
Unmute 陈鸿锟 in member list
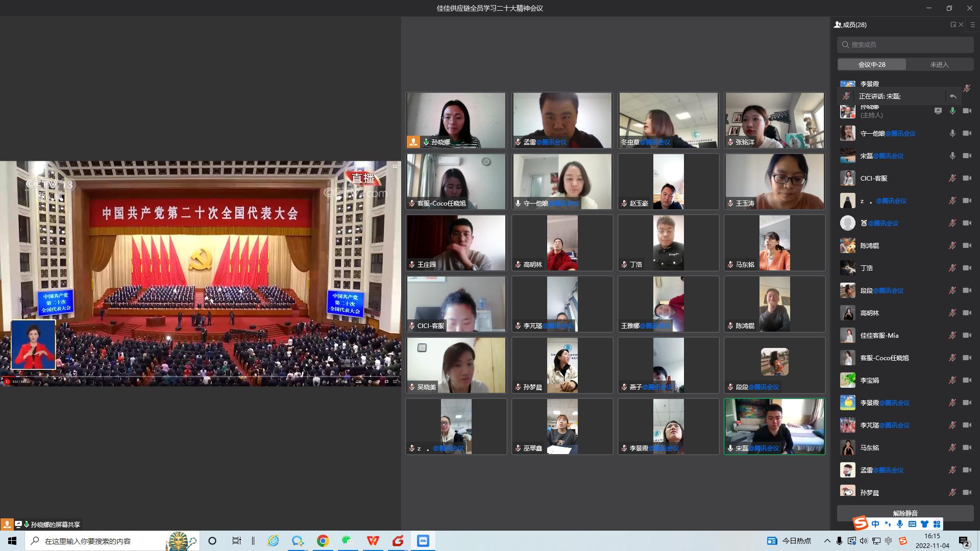952,245
